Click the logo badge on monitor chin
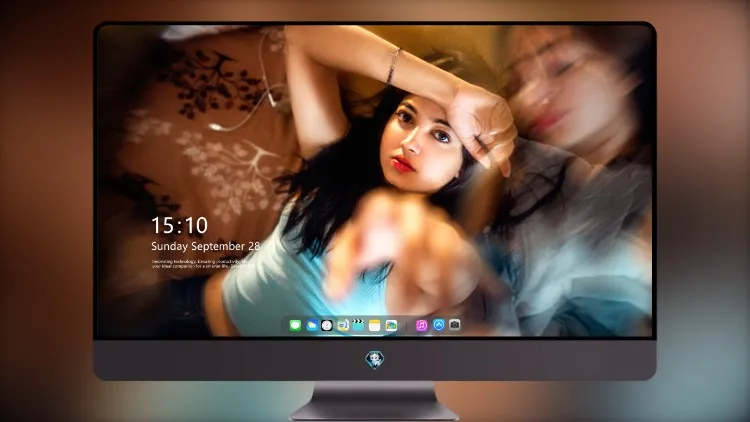 tap(375, 359)
